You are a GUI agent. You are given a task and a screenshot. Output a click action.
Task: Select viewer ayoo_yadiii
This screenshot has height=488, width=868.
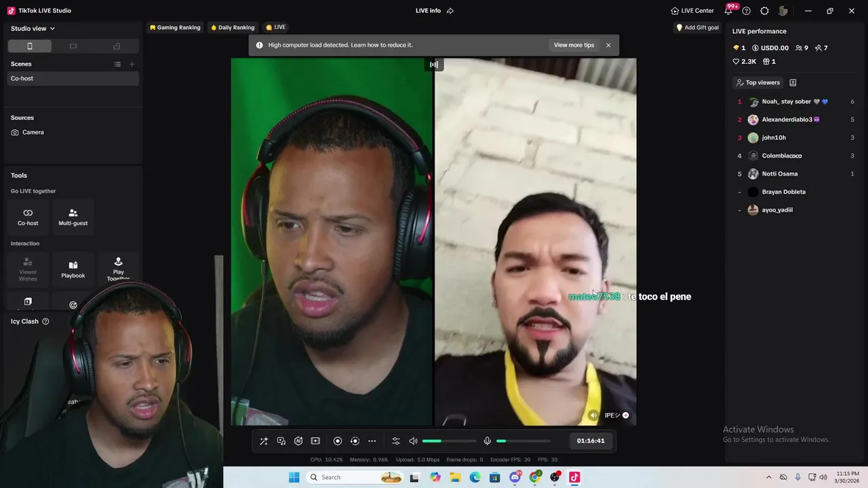(795, 210)
